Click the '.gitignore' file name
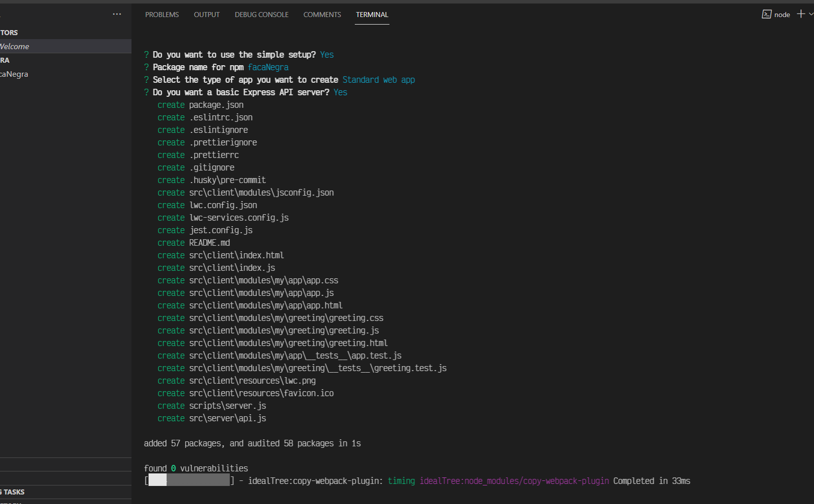The height and width of the screenshot is (504, 814). [x=212, y=167]
